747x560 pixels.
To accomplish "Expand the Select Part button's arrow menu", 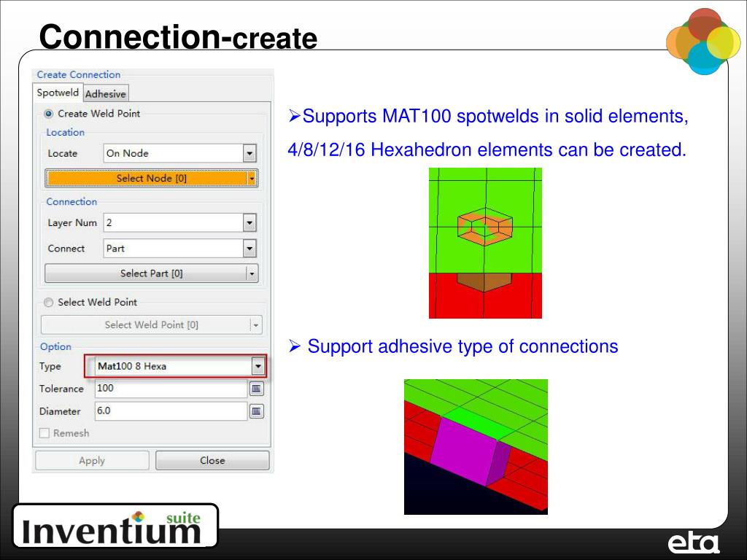I will point(252,273).
